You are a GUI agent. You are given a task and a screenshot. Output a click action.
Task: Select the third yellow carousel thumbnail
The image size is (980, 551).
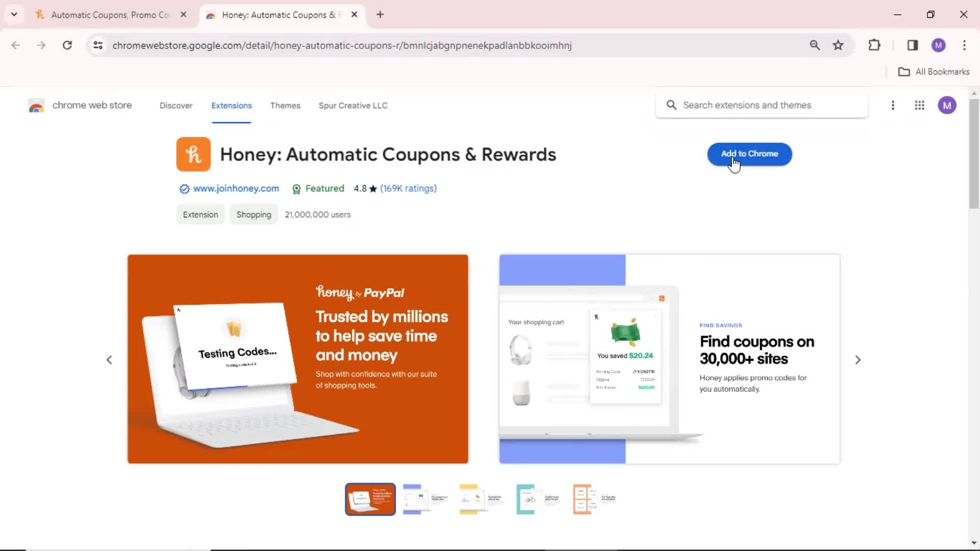point(483,499)
